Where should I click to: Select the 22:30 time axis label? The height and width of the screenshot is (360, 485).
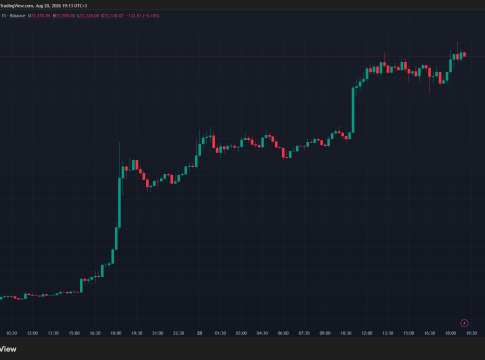click(179, 333)
